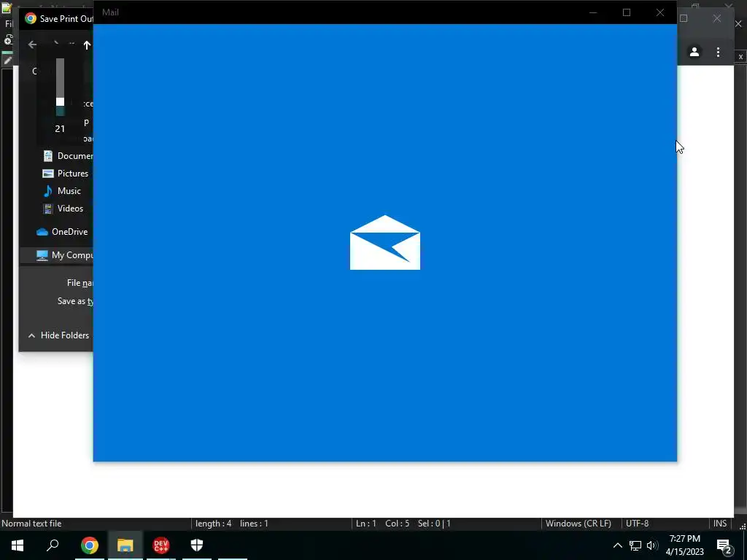Click 'Windows (CR LF)' status entry
This screenshot has width=747, height=560.
click(578, 524)
